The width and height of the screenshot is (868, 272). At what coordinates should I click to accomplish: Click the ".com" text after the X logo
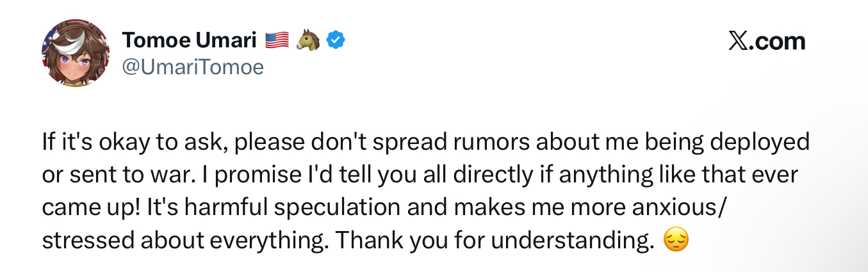pyautogui.click(x=779, y=42)
